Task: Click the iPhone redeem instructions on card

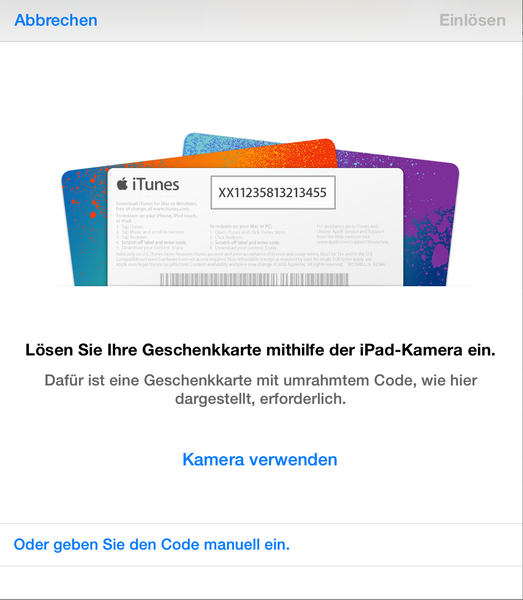Action: coord(157,233)
